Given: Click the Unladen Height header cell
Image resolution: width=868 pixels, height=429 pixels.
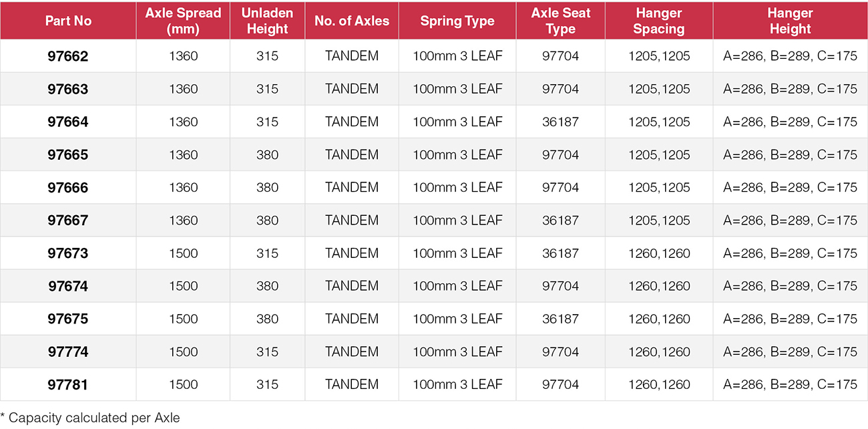Looking at the screenshot, I should (267, 21).
